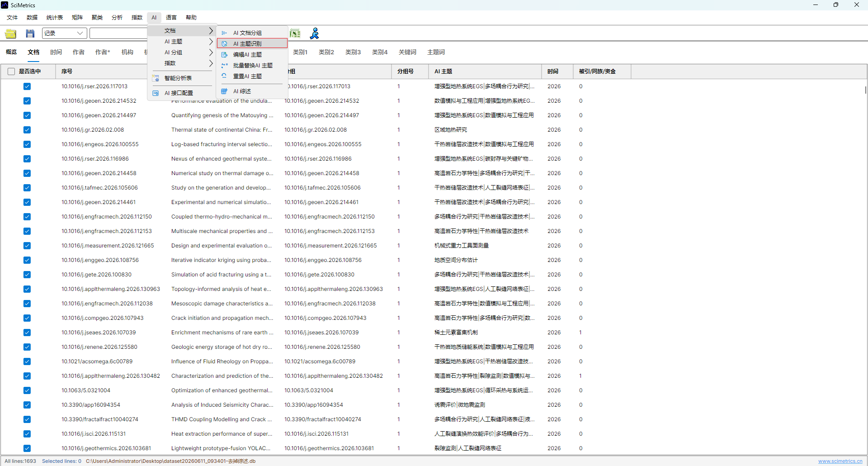868x466 pixels.
Task: Uncheck checkbox for 10.1016/j.geothermics.2026.103681
Action: coord(27,448)
